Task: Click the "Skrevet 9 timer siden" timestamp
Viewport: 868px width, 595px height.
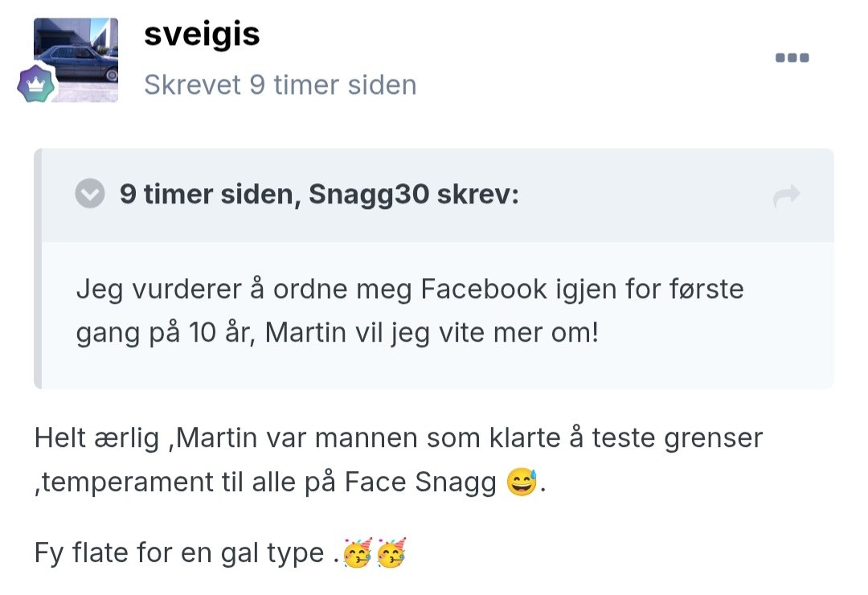Action: pos(280,84)
